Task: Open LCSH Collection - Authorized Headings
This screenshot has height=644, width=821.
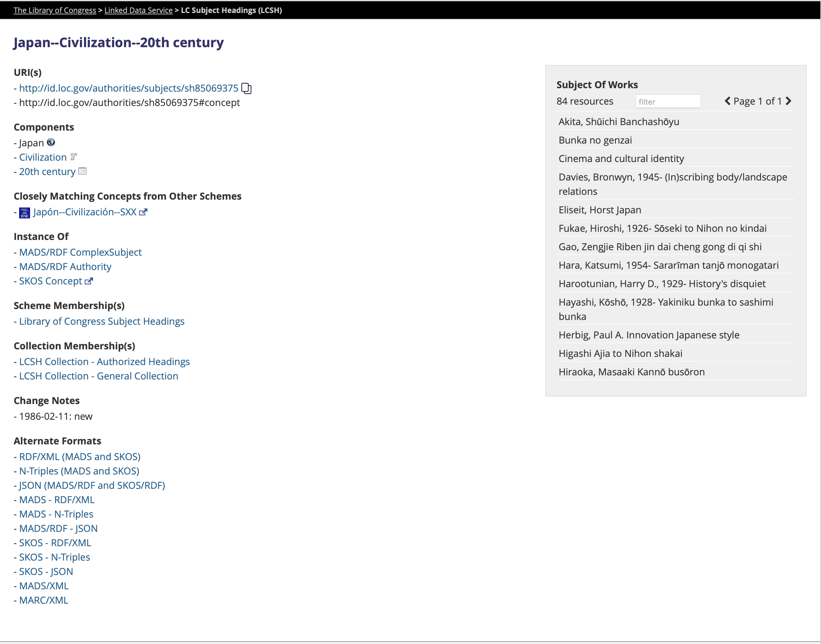Action: click(x=104, y=362)
